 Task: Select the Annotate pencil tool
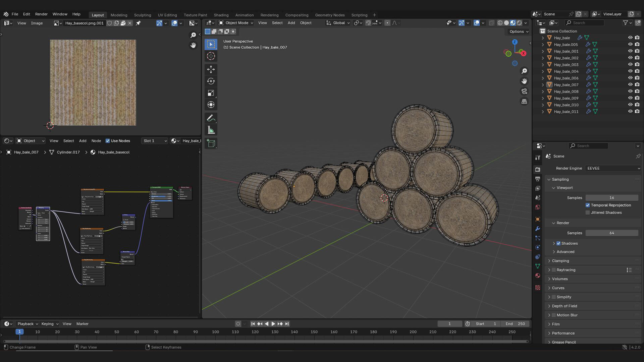[x=211, y=118]
